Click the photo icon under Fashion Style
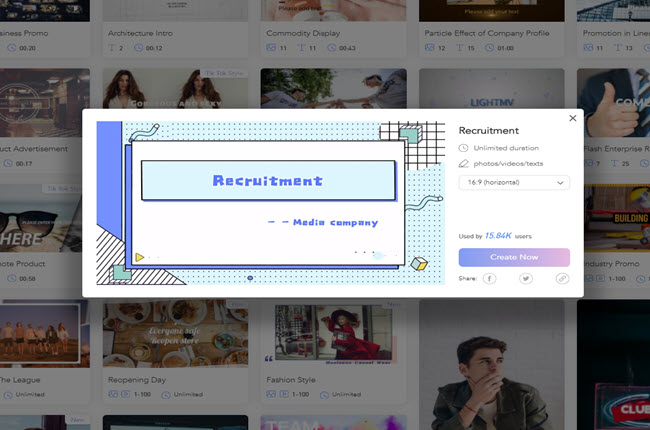This screenshot has height=430, width=650. tap(271, 394)
